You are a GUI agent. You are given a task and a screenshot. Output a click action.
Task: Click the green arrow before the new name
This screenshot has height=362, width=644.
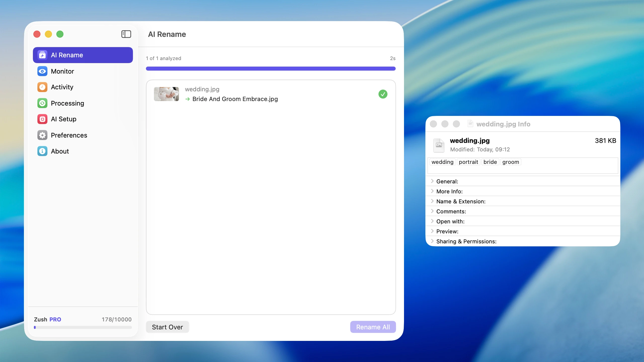pyautogui.click(x=187, y=99)
